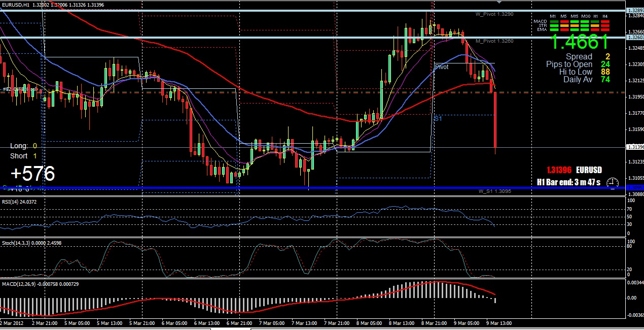
Task: Click the MACD signal box under H1
Action: coord(595,21)
